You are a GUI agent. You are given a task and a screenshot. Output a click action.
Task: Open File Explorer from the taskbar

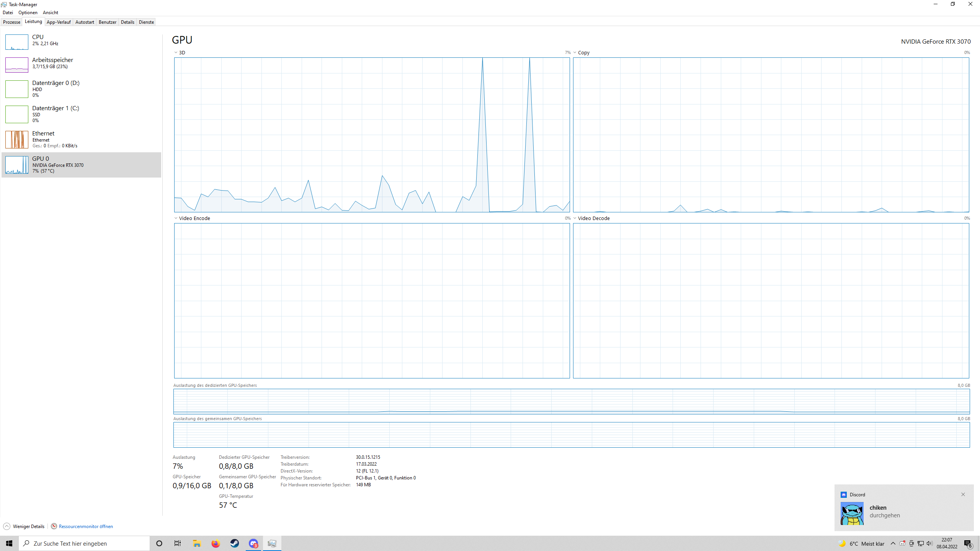197,543
